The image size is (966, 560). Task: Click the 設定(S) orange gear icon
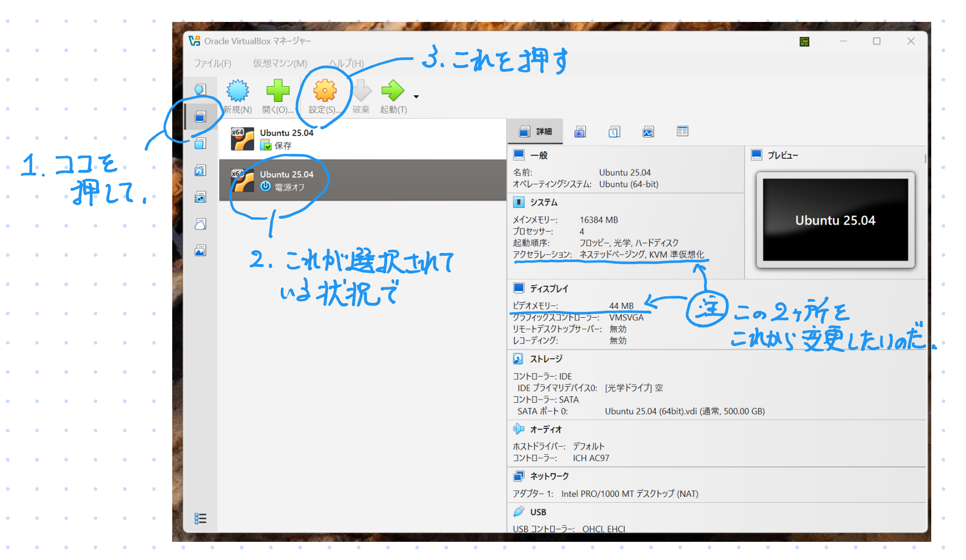click(324, 91)
